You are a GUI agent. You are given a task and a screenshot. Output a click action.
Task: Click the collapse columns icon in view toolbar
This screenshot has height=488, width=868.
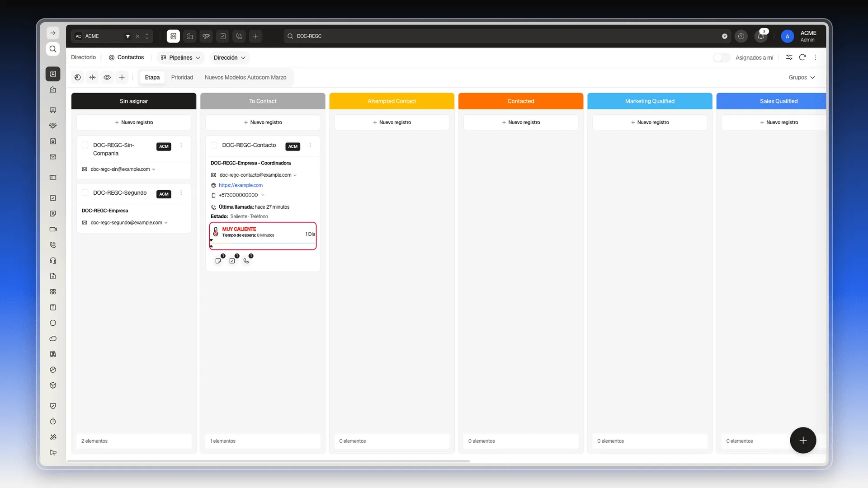click(x=93, y=77)
